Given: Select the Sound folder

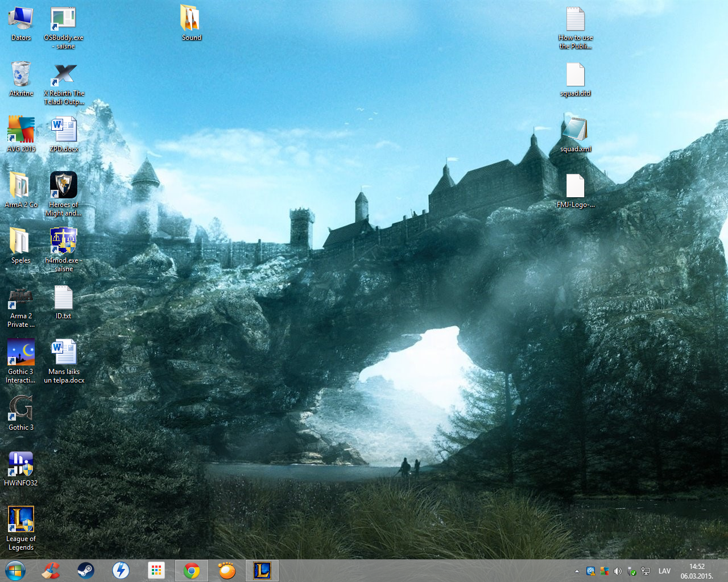Looking at the screenshot, I should point(191,23).
